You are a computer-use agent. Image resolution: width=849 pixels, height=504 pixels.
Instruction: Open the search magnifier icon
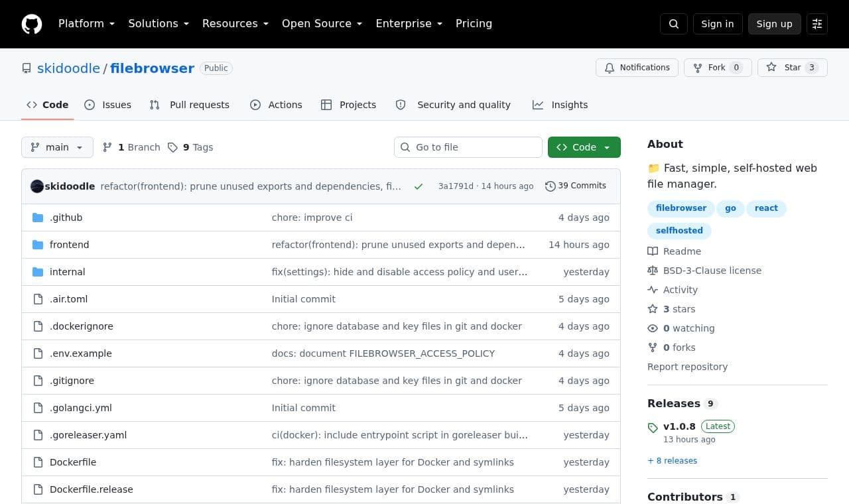(x=674, y=24)
